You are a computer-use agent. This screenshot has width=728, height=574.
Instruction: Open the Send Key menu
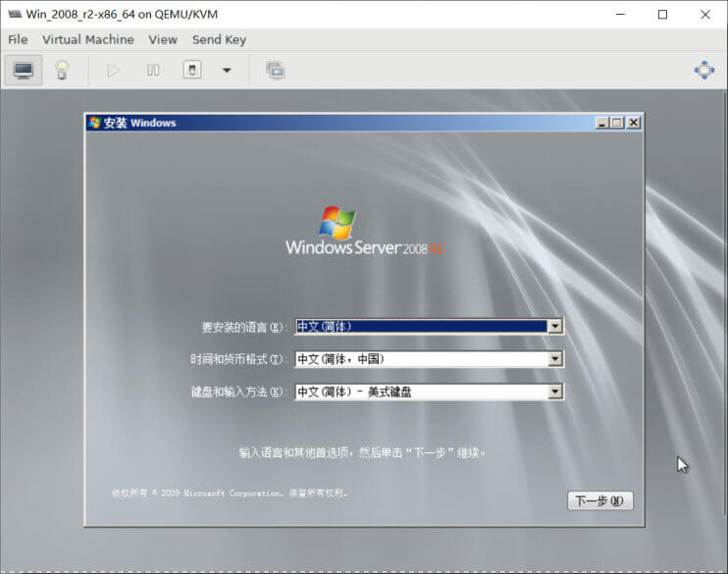219,40
